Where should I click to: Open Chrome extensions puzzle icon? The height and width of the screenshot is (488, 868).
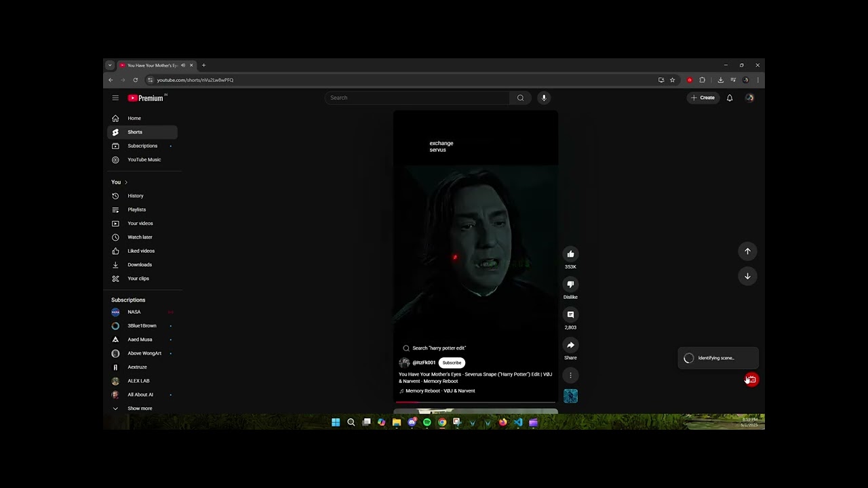pos(702,80)
